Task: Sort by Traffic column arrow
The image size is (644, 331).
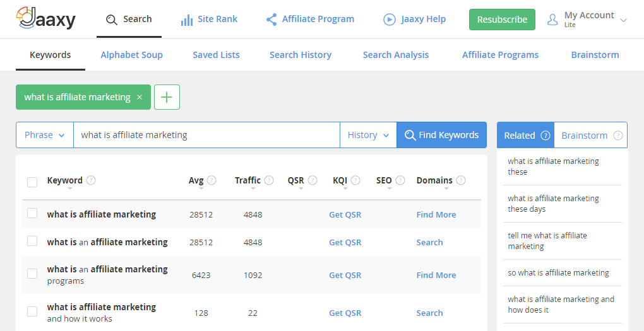Action: 253,189
